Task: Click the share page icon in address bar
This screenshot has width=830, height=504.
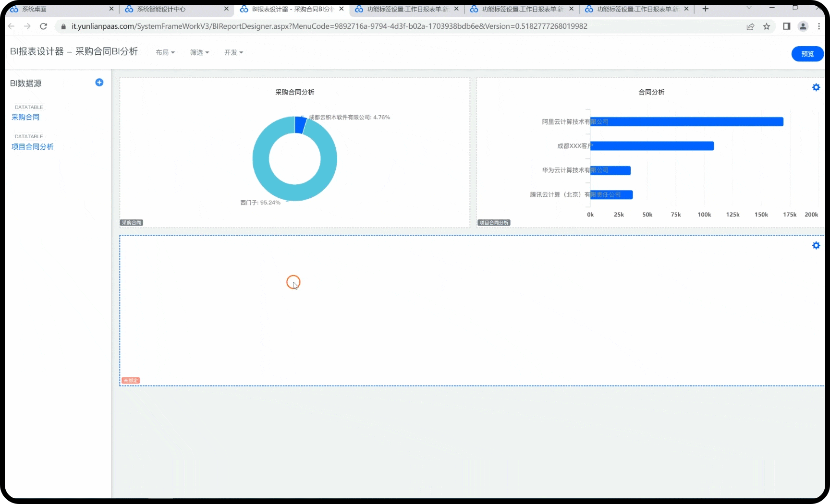Action: pos(750,26)
